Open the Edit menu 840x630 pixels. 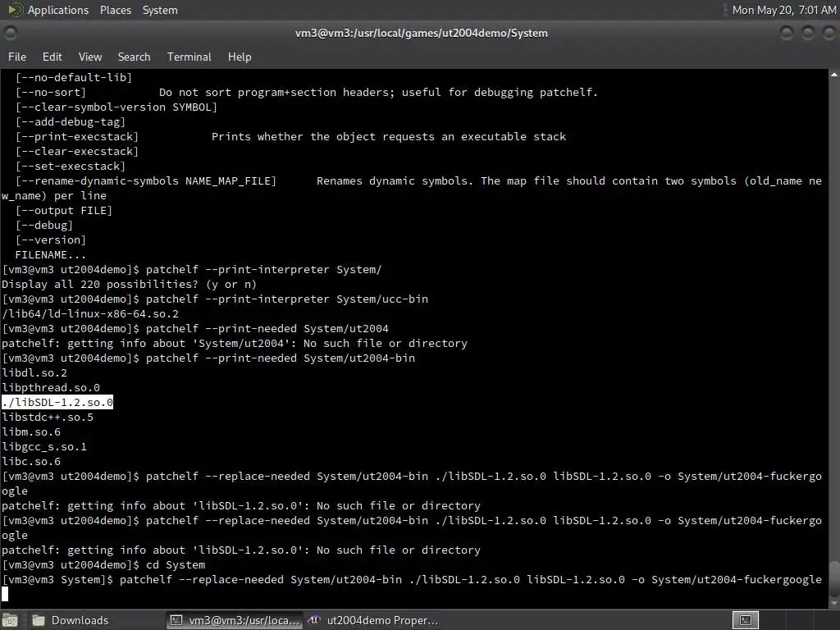point(52,57)
